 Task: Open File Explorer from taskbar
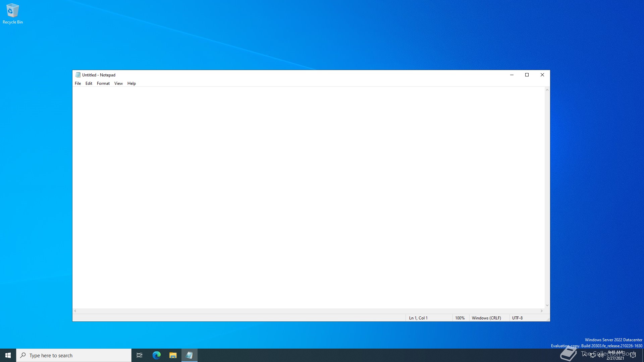click(x=173, y=355)
